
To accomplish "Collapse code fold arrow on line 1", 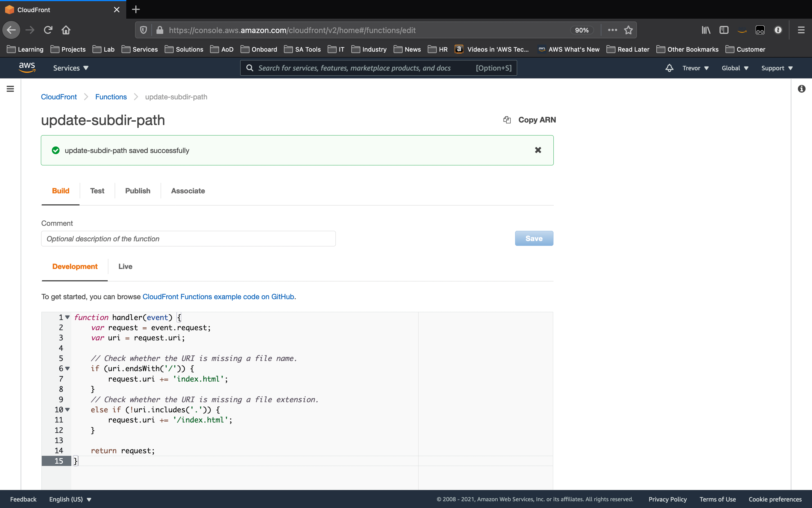I will [67, 317].
